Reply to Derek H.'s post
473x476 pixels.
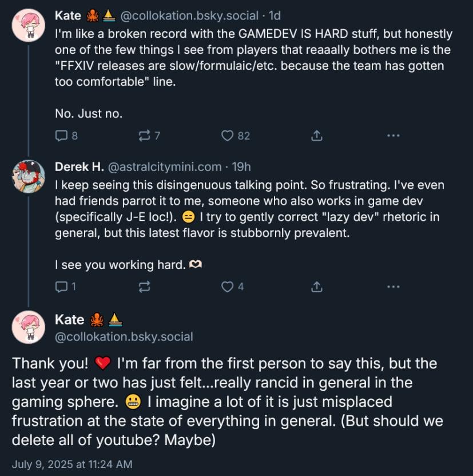click(62, 287)
